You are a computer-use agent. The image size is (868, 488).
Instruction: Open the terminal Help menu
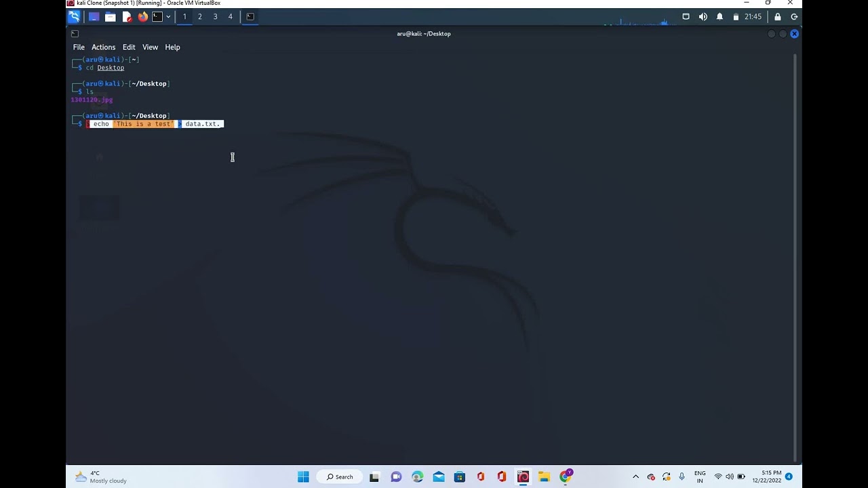tap(172, 47)
